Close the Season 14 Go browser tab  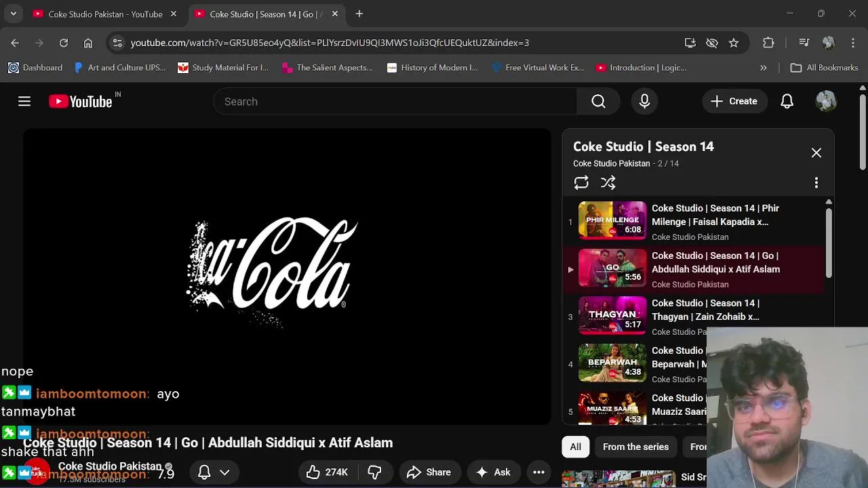pos(335,14)
